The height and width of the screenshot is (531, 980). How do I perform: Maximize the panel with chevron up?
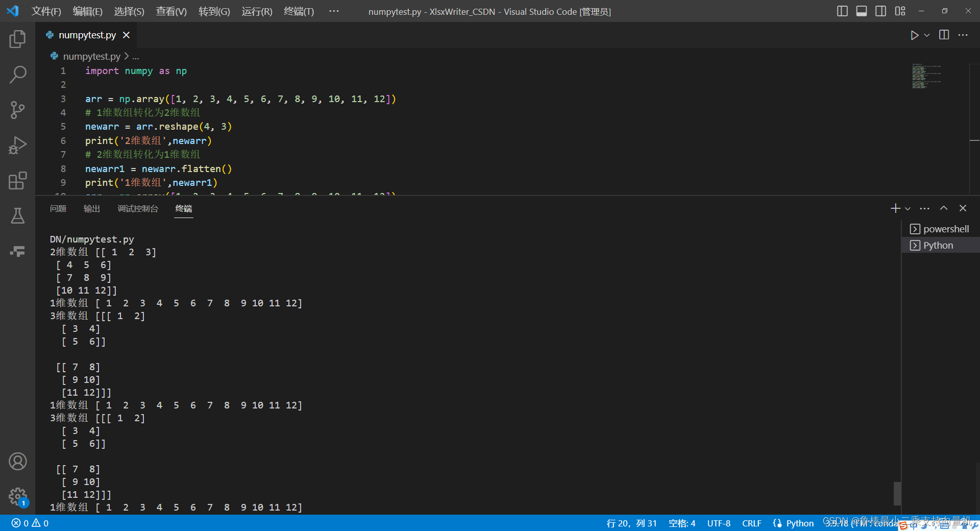coord(944,208)
